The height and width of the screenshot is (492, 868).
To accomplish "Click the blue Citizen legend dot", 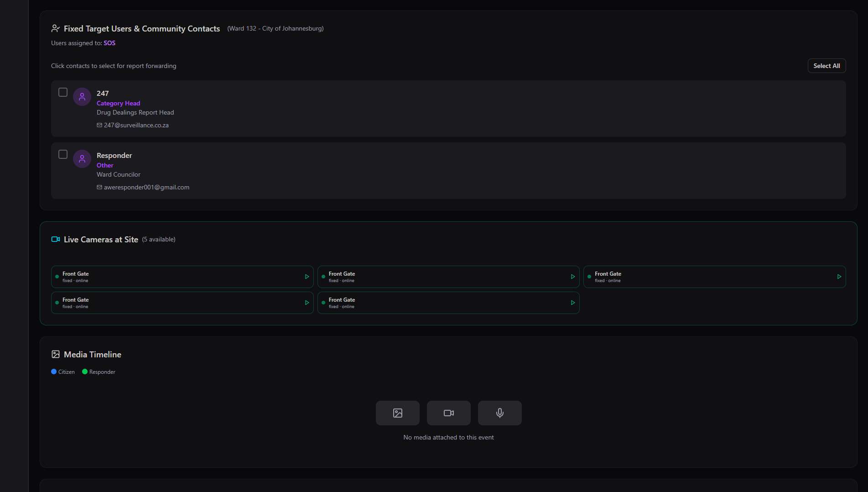I will pyautogui.click(x=54, y=372).
